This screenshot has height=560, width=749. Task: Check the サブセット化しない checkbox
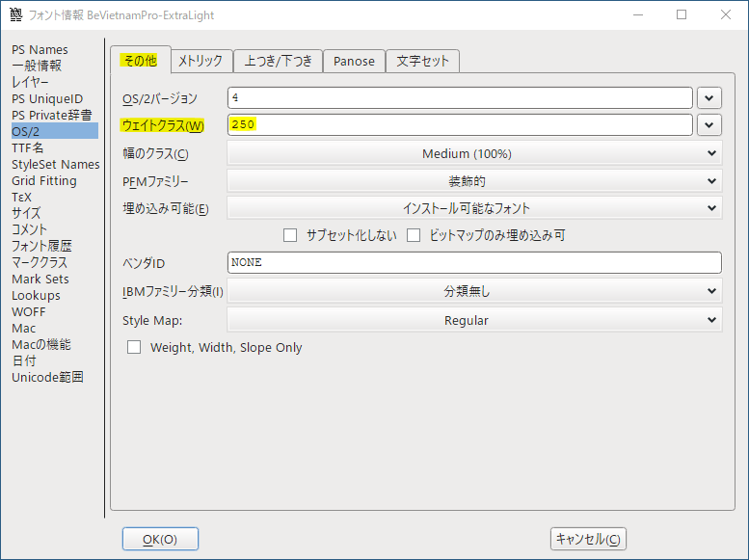tap(290, 235)
